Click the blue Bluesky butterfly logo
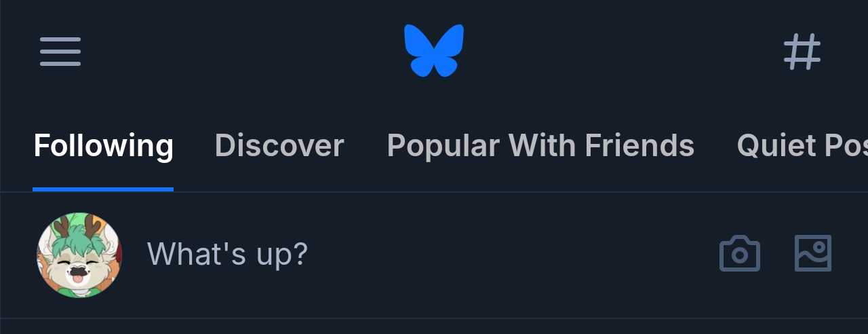 point(434,50)
